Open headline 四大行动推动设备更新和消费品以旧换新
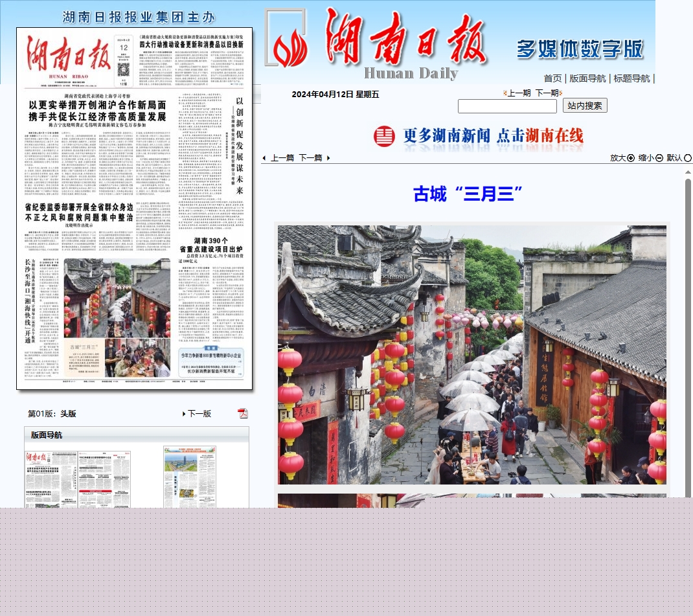693x616 pixels. click(191, 45)
